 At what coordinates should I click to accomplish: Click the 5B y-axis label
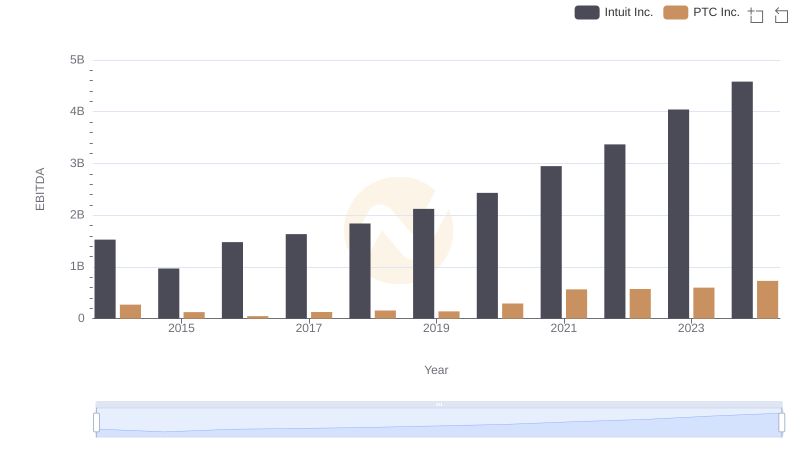point(77,60)
